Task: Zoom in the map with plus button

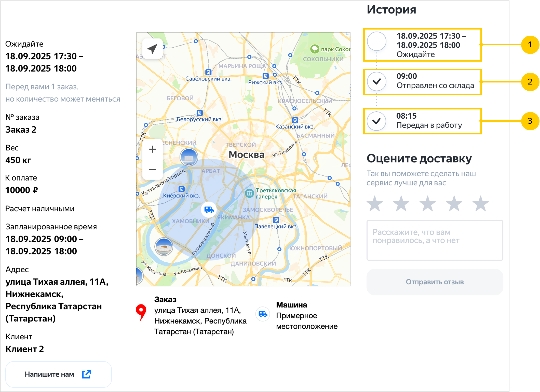Action: click(x=152, y=149)
